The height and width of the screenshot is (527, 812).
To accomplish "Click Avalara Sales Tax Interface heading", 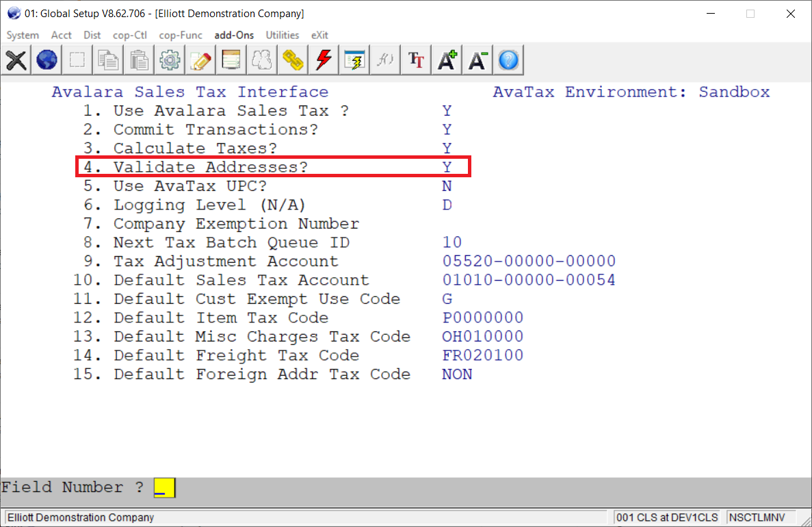I will [x=190, y=92].
